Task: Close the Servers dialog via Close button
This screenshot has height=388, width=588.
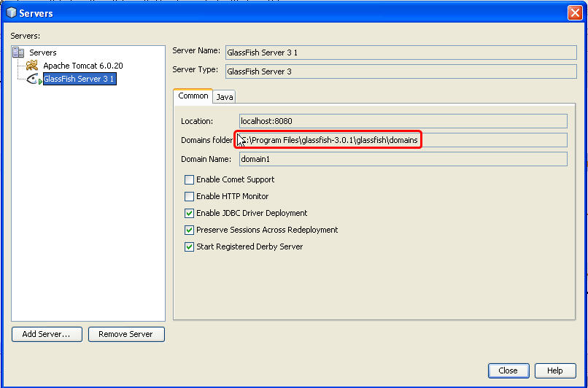Action: pyautogui.click(x=508, y=370)
